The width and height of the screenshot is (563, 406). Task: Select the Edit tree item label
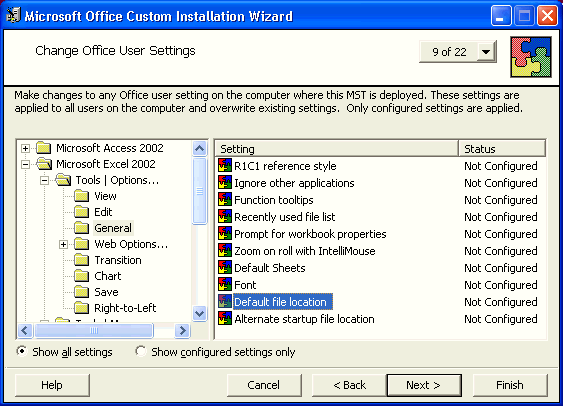tap(103, 212)
